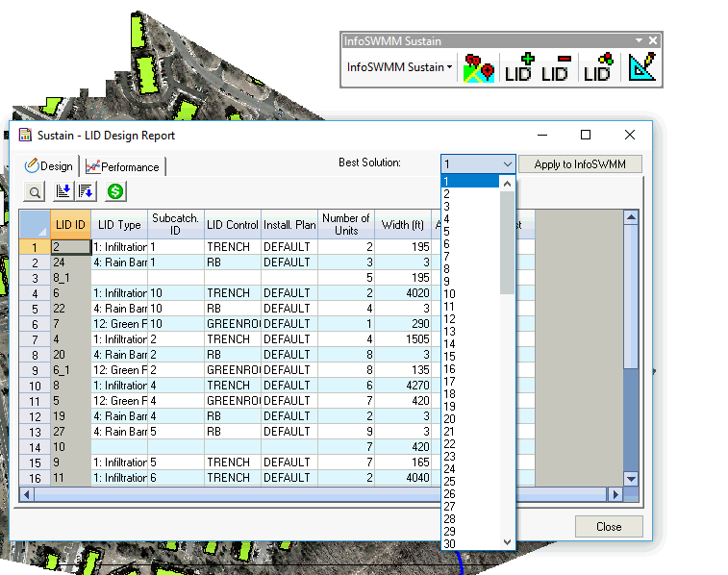Select row header 10 in the table
This screenshot has width=728, height=575.
click(35, 386)
